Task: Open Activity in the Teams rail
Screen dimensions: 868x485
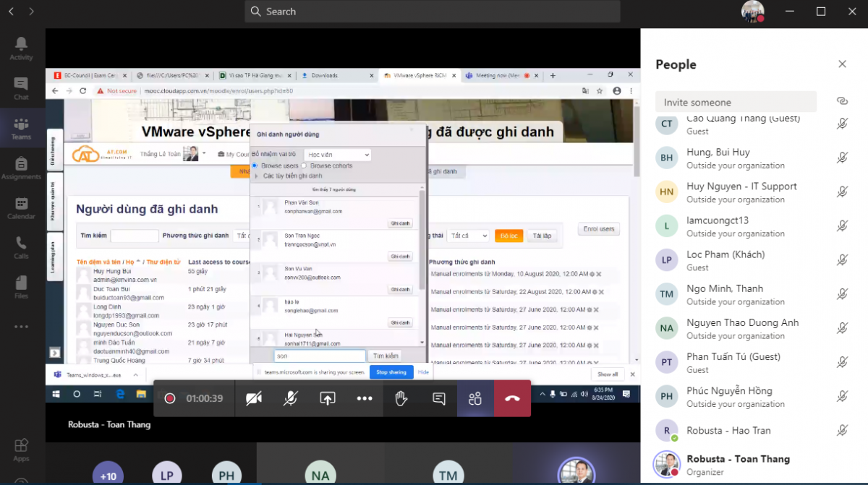Action: [x=21, y=48]
